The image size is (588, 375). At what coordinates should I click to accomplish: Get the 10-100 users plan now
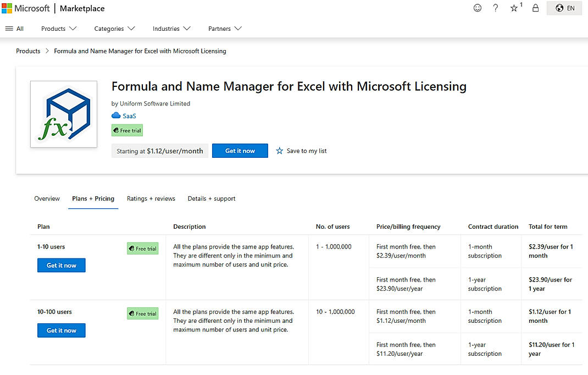click(62, 330)
